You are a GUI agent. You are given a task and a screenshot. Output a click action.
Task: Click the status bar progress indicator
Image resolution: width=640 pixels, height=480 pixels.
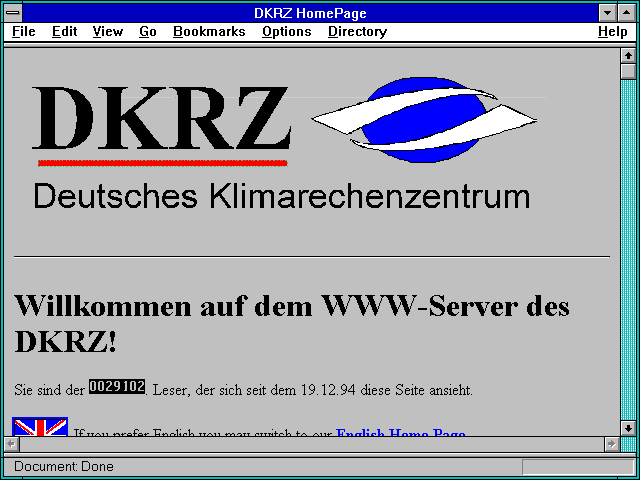pos(578,467)
